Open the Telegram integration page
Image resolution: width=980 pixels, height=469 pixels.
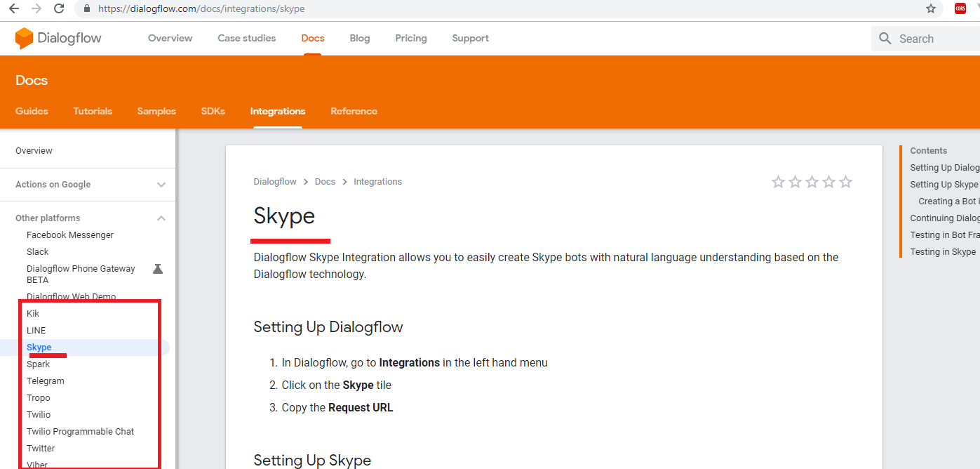tap(46, 381)
